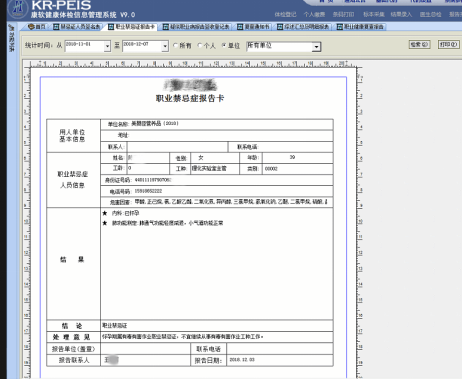Open the 体检登记 menu item
The height and width of the screenshot is (379, 463).
click(x=285, y=14)
